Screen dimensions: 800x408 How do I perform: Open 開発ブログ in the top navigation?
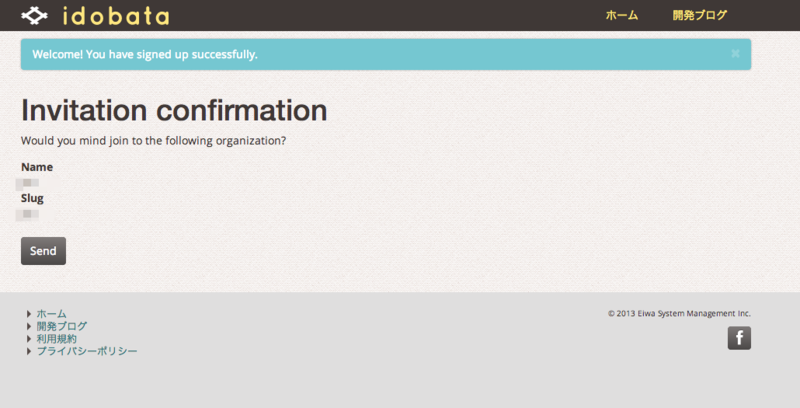(699, 15)
